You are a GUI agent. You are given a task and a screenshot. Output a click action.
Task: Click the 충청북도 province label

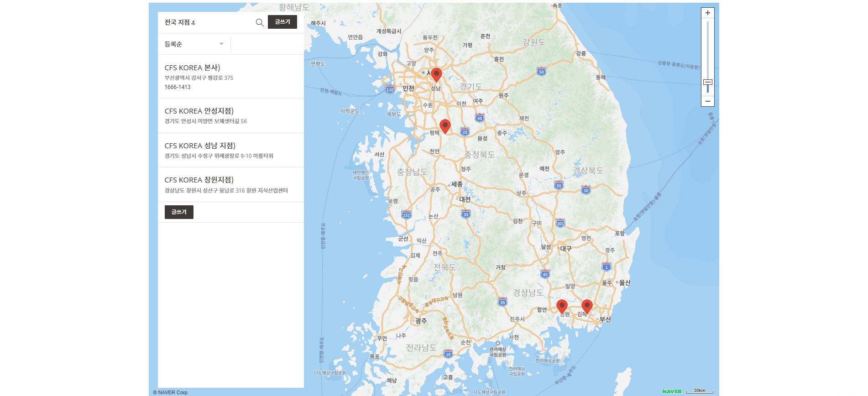480,155
